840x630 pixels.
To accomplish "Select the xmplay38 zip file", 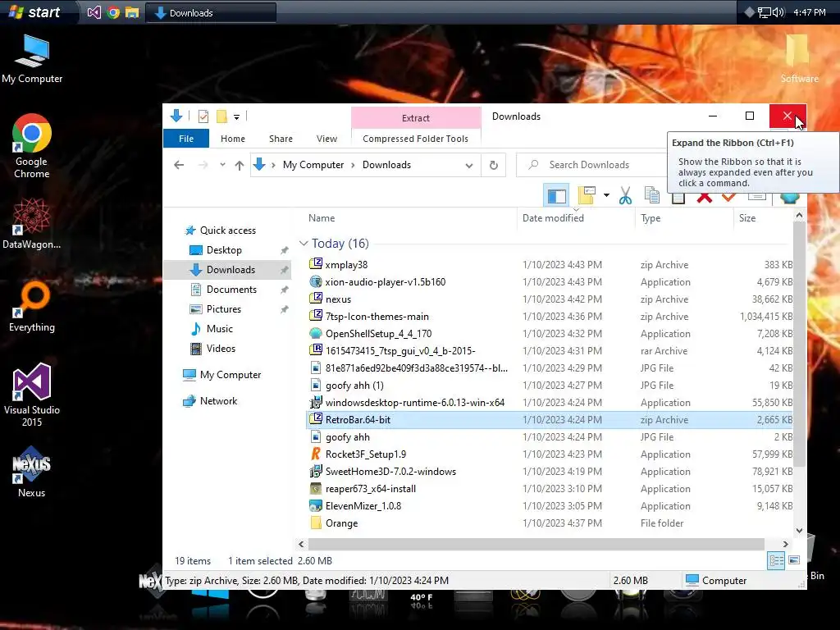I will [x=346, y=265].
